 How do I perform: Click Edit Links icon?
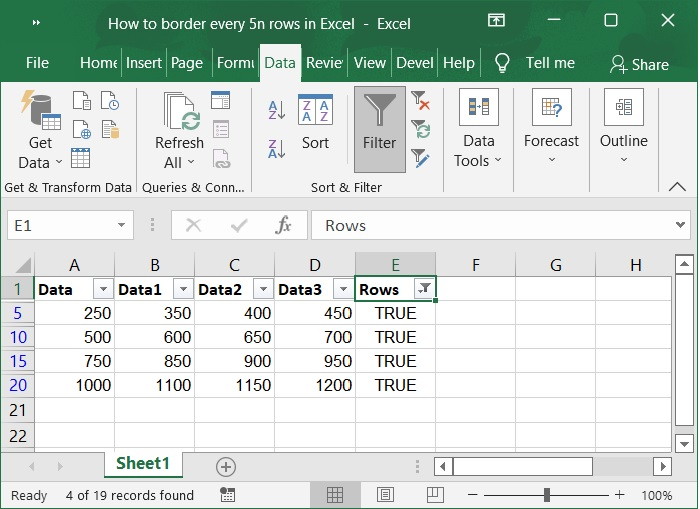[221, 159]
